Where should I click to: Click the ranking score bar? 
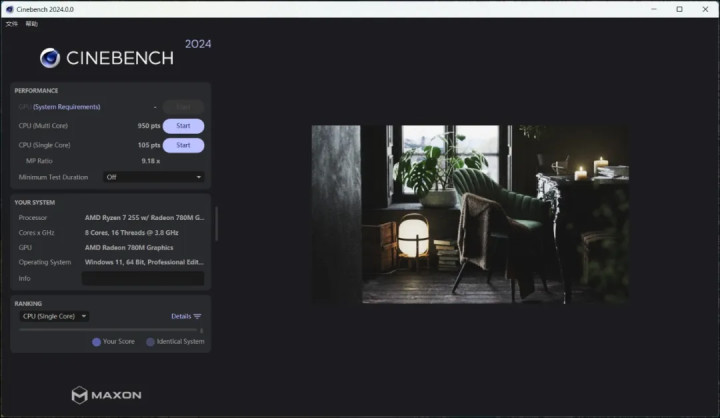coord(108,330)
